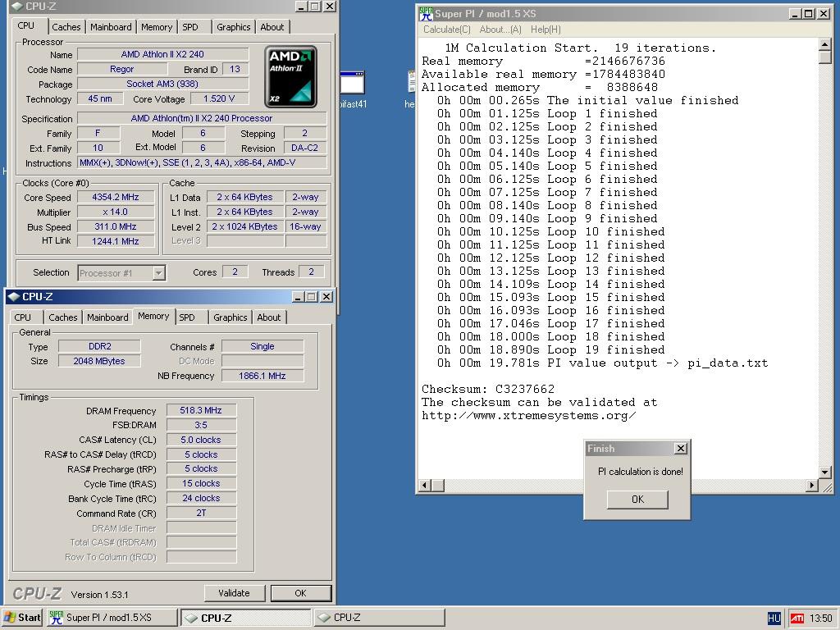Switch to Super PI taskbar button

(112, 618)
